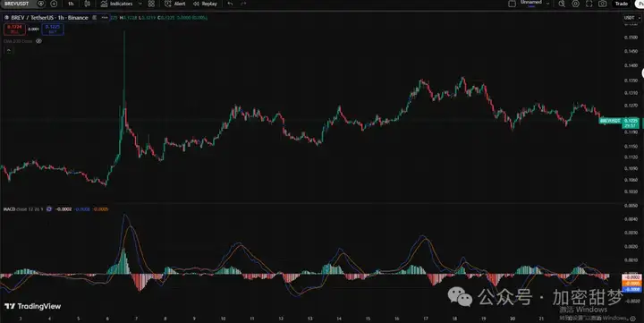Click the date 17 on the time axis

point(426,319)
